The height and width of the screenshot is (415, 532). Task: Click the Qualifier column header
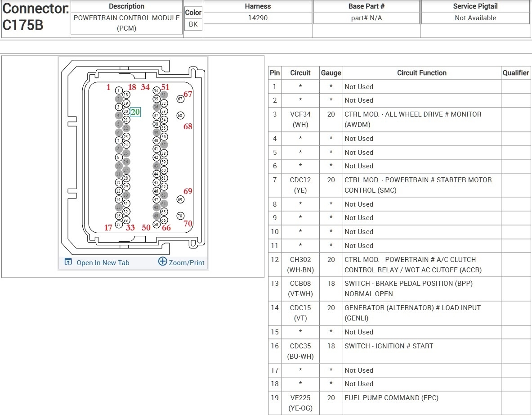[x=516, y=72]
